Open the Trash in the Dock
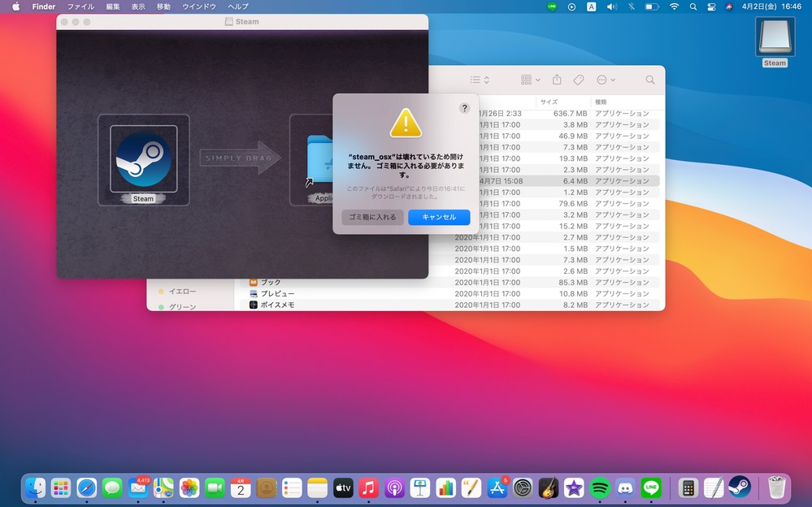Screen dimensions: 812x507 tap(776, 487)
